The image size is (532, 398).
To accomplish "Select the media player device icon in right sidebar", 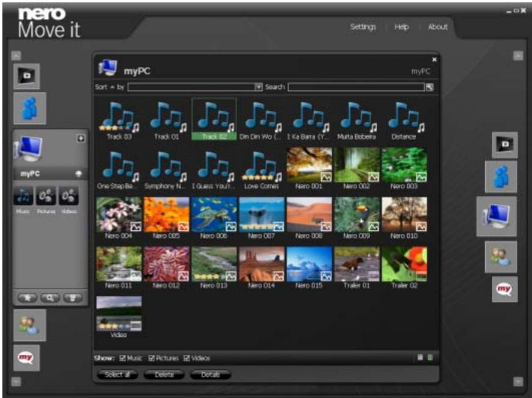I will tap(505, 145).
